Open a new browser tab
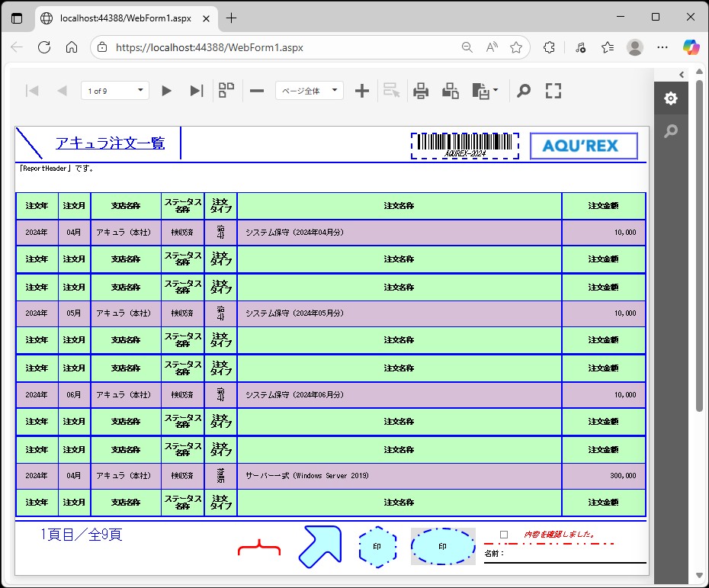Viewport: 709px width, 588px height. 232,18
